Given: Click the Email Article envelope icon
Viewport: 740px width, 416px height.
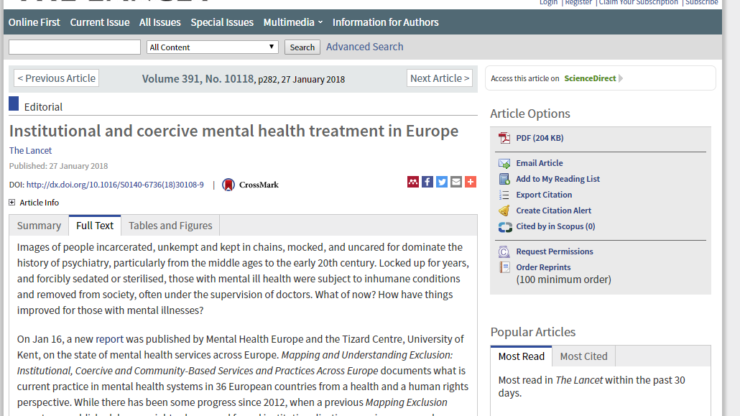Looking at the screenshot, I should 504,163.
